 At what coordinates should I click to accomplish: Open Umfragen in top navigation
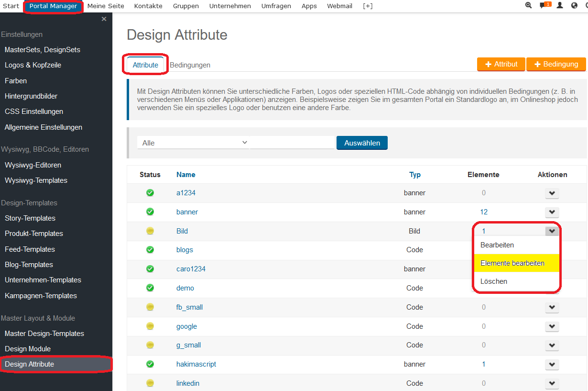(276, 6)
